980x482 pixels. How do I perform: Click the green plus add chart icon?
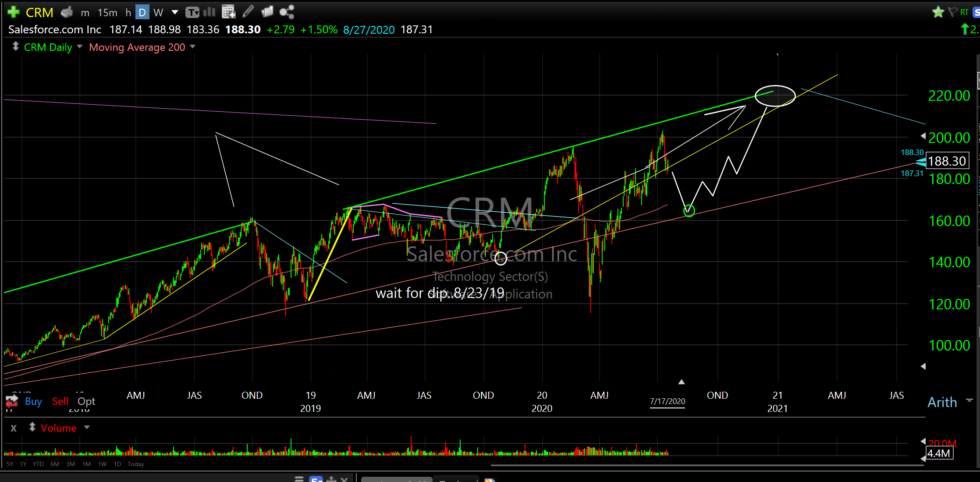coord(13,12)
